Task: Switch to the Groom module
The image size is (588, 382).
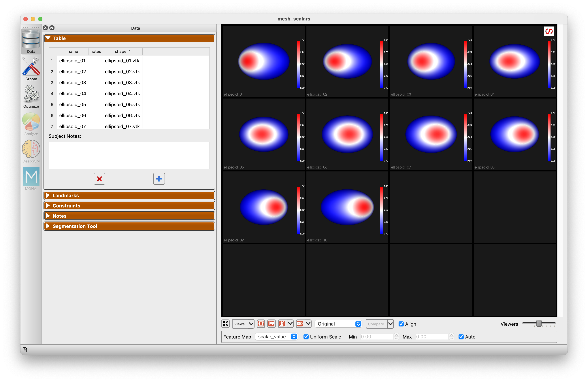Action: 31,69
